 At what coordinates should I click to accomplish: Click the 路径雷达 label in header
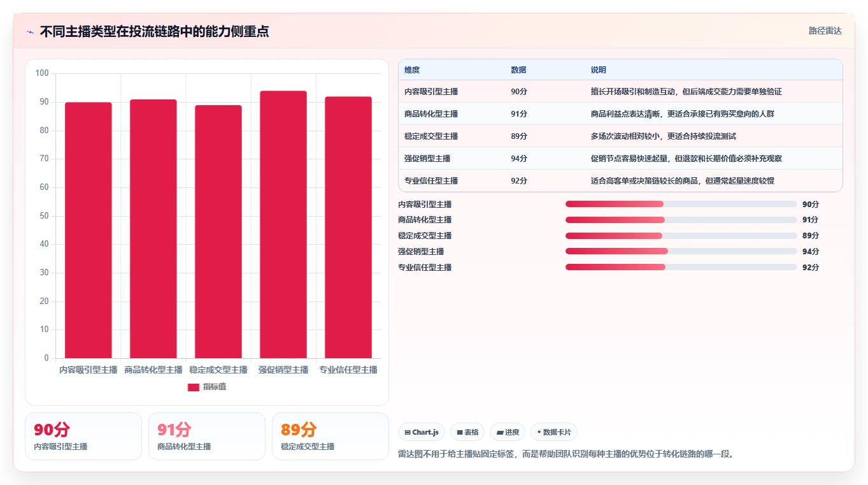825,31
